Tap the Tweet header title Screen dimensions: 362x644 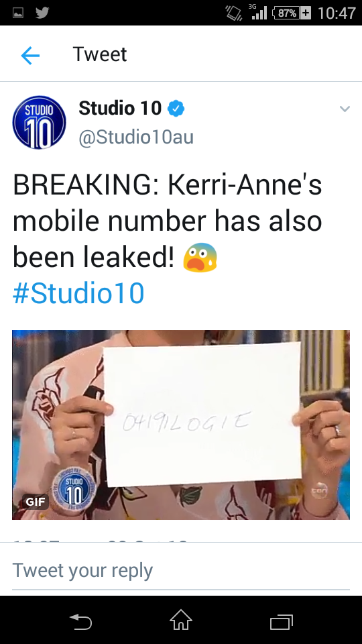click(100, 54)
